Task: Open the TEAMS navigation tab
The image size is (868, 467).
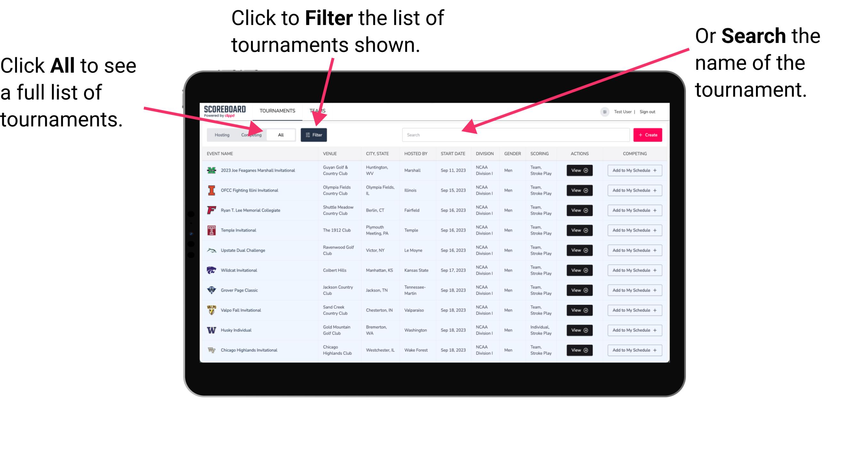Action: tap(319, 110)
